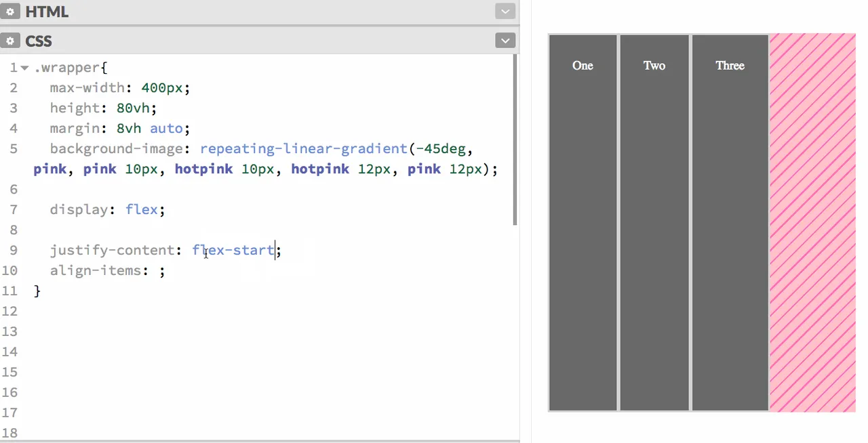
Task: Click the first hotpink keyword
Action: coord(204,169)
